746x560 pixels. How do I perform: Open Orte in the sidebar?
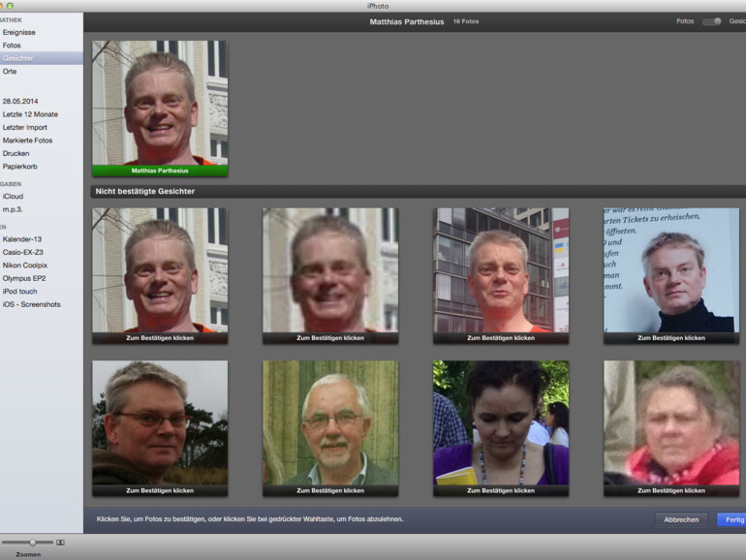[10, 72]
